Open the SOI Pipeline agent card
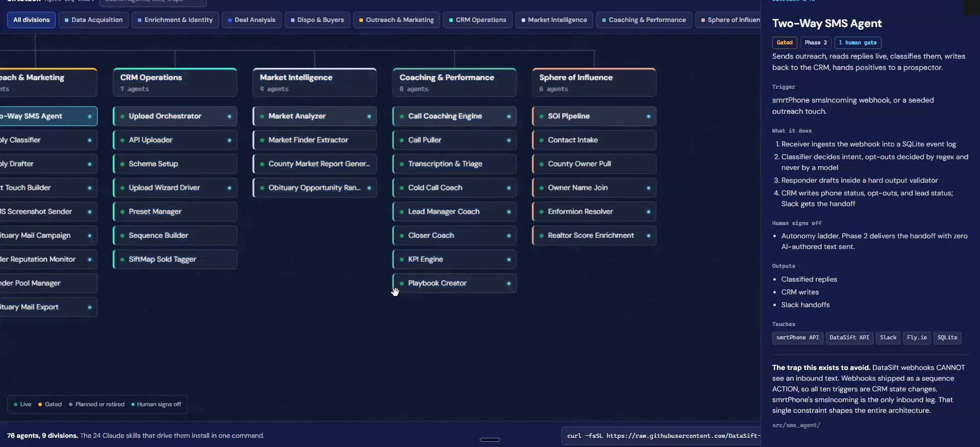Image resolution: width=980 pixels, height=447 pixels. tap(594, 116)
